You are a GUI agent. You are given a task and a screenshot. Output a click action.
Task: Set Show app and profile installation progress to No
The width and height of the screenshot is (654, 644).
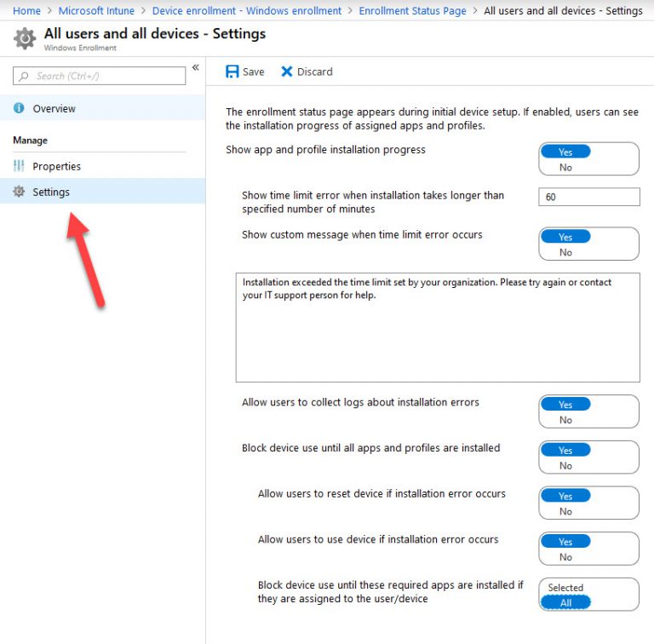[565, 167]
